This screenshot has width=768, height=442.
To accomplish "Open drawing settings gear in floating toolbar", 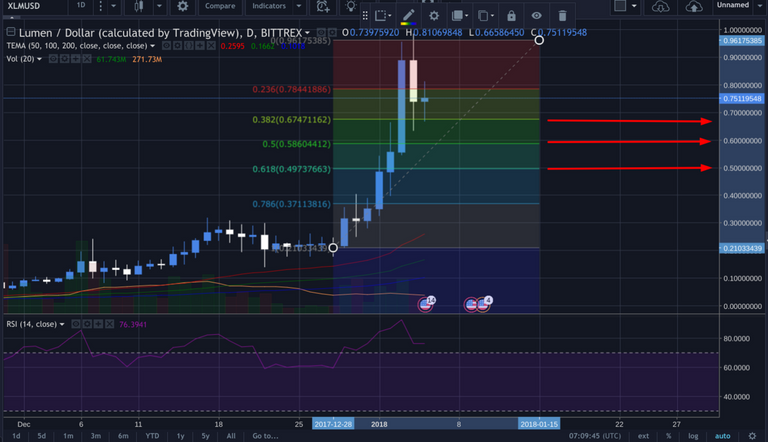I will click(x=434, y=16).
